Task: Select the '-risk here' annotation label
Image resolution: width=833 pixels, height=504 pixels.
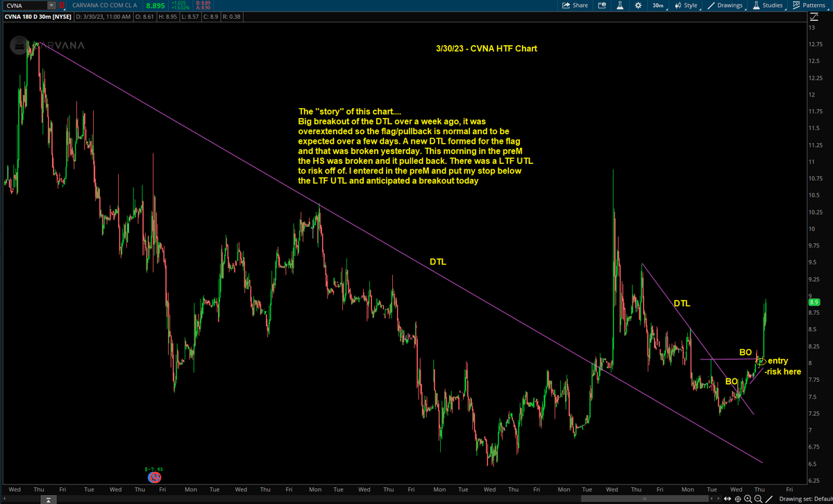Action: [x=783, y=372]
